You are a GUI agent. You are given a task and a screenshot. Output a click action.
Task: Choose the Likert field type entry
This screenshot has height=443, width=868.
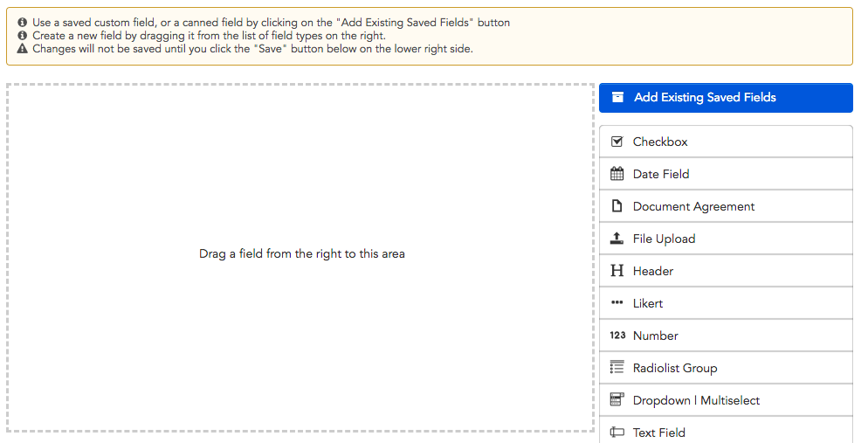click(726, 303)
